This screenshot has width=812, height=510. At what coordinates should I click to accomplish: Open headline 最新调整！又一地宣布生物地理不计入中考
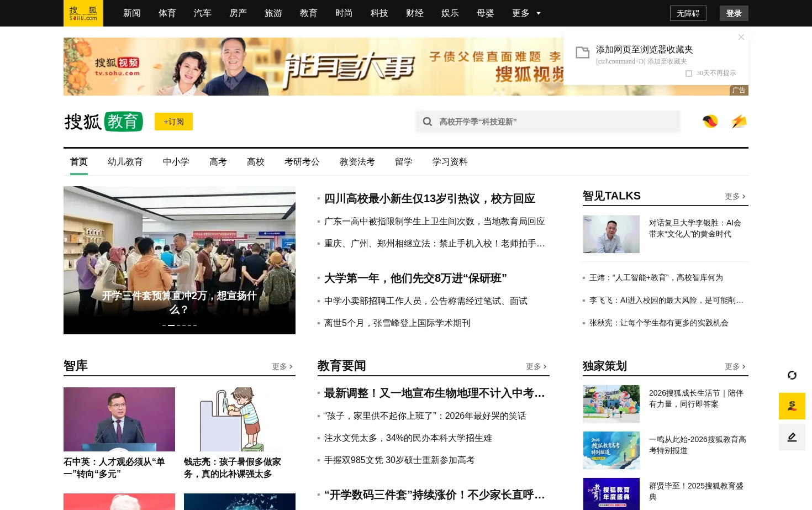click(x=435, y=393)
